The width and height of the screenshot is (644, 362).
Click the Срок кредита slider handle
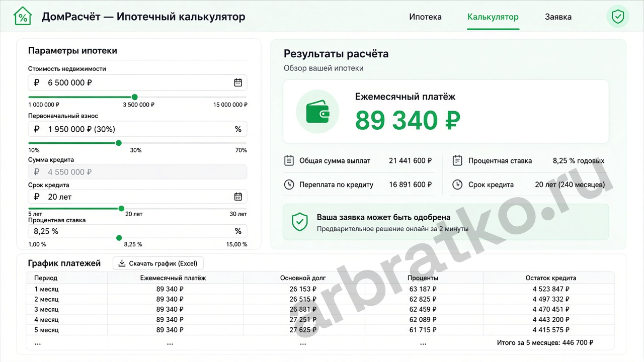121,208
